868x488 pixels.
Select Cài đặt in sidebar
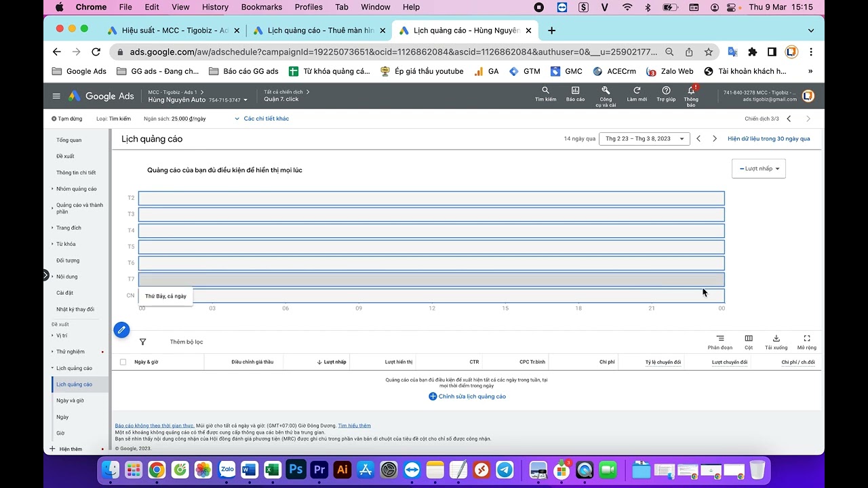(x=64, y=293)
